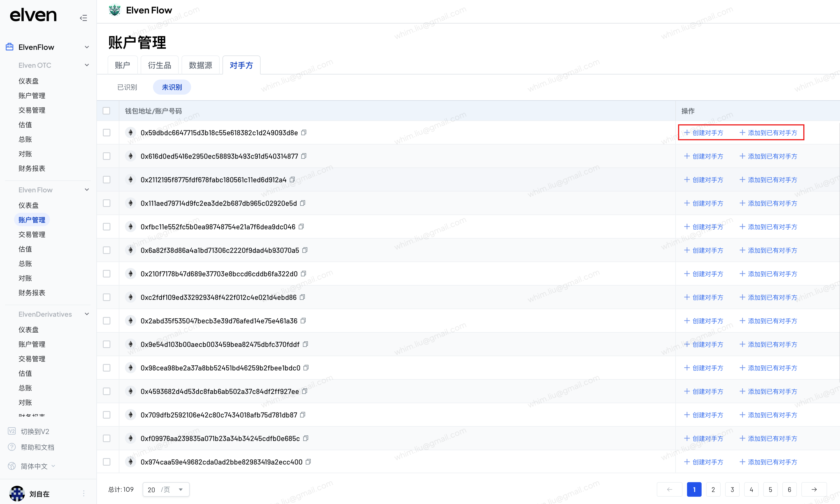Click copy icon next to 0x2112195f8775fdf678fabc180561c11ed6d912a4
Image resolution: width=840 pixels, height=504 pixels.
(x=293, y=180)
